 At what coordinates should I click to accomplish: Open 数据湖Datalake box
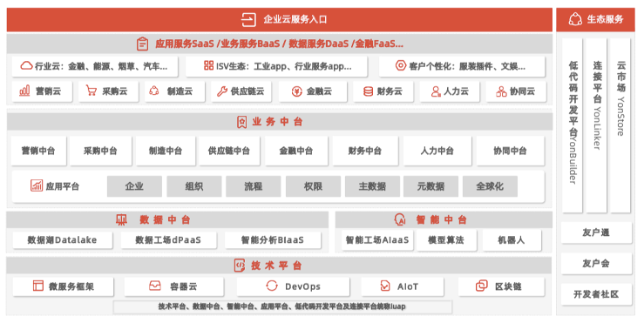point(63,240)
